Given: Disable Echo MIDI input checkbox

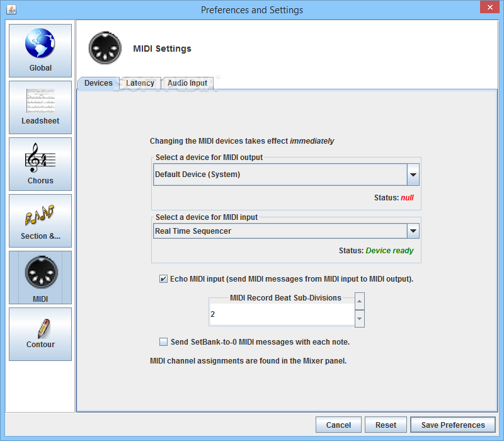Looking at the screenshot, I should 163,278.
